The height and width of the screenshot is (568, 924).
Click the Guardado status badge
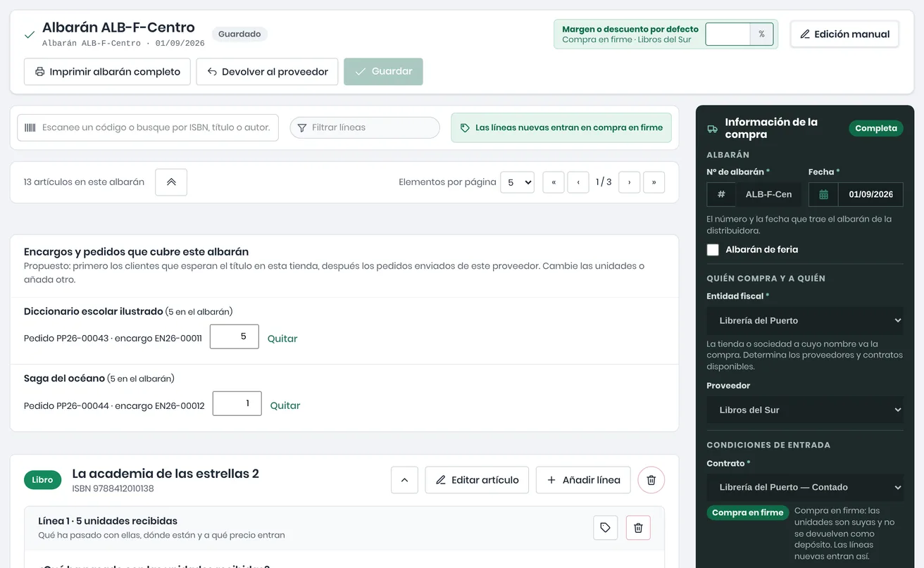click(239, 34)
